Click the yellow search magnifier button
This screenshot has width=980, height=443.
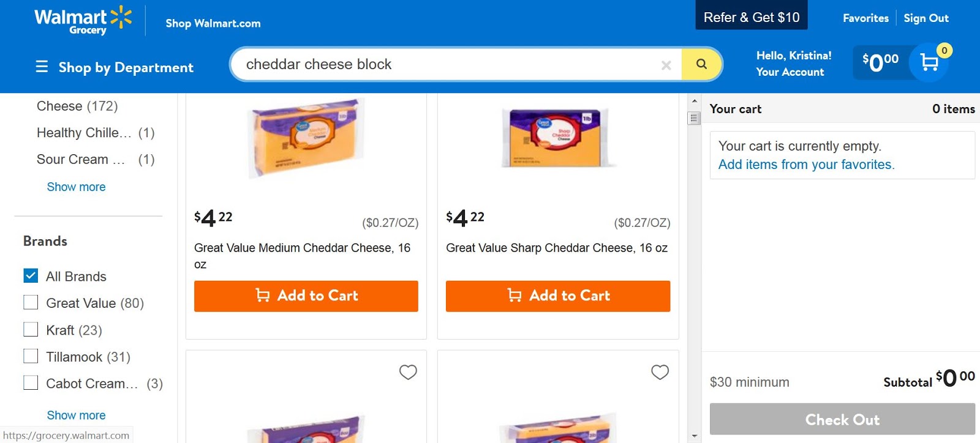[x=701, y=64]
